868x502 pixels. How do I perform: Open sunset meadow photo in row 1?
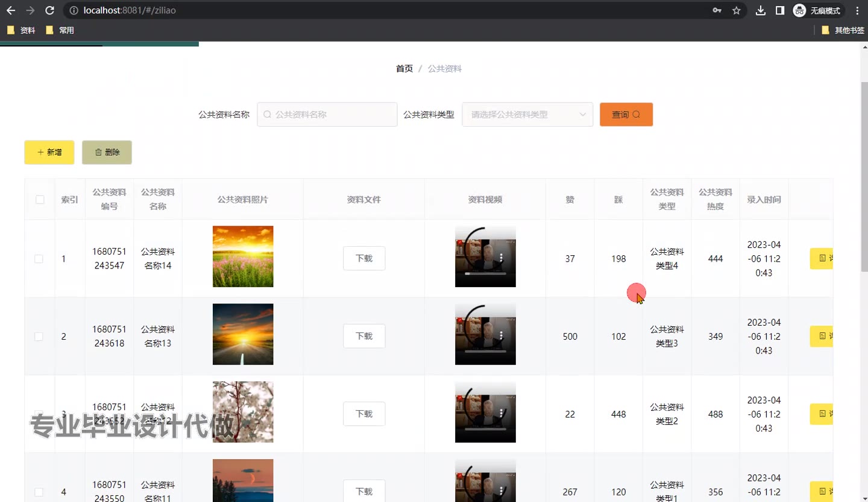click(243, 256)
